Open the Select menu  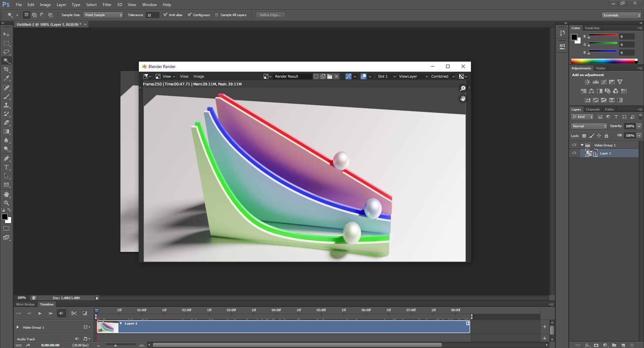click(91, 5)
